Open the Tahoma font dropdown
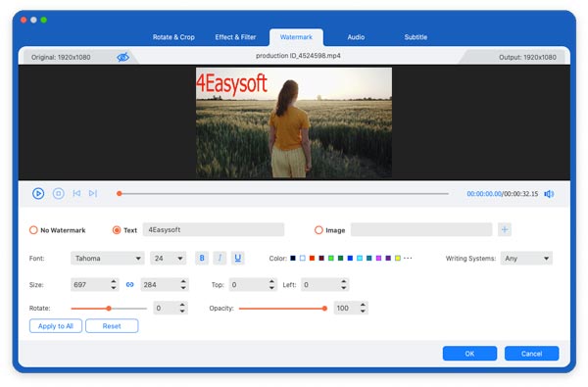Screen dimensions: 588x387 tap(107, 259)
